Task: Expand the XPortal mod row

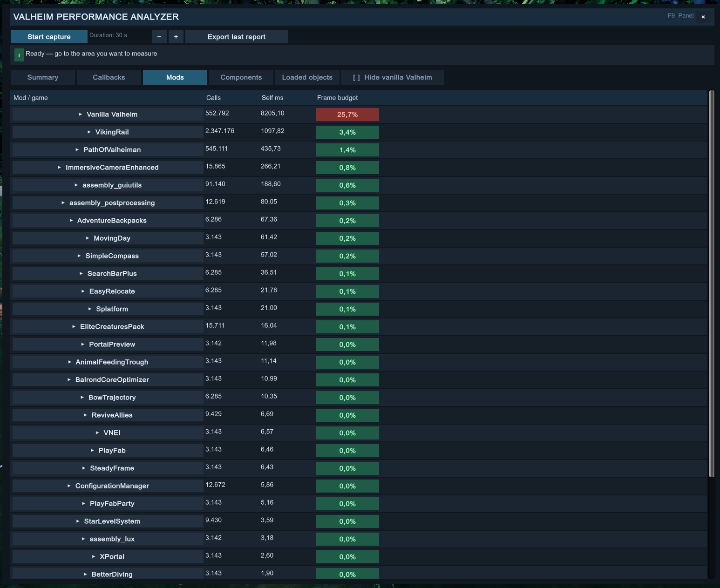Action: (108, 557)
